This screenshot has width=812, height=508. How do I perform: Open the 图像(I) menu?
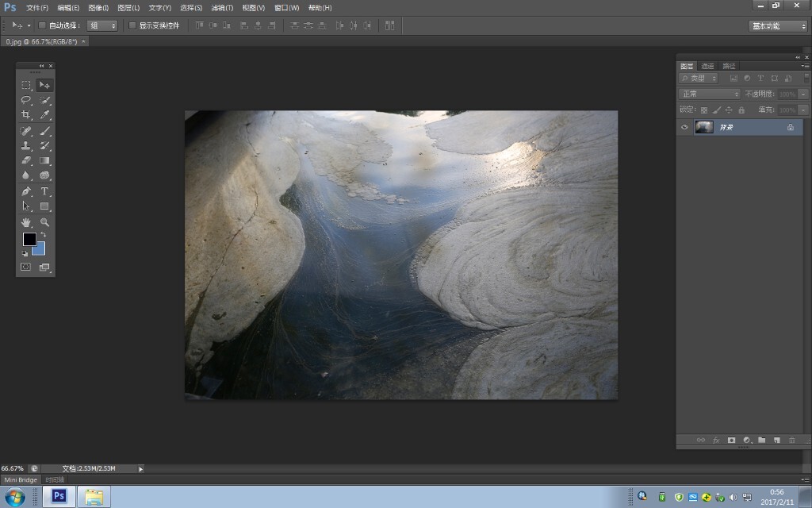pos(98,8)
